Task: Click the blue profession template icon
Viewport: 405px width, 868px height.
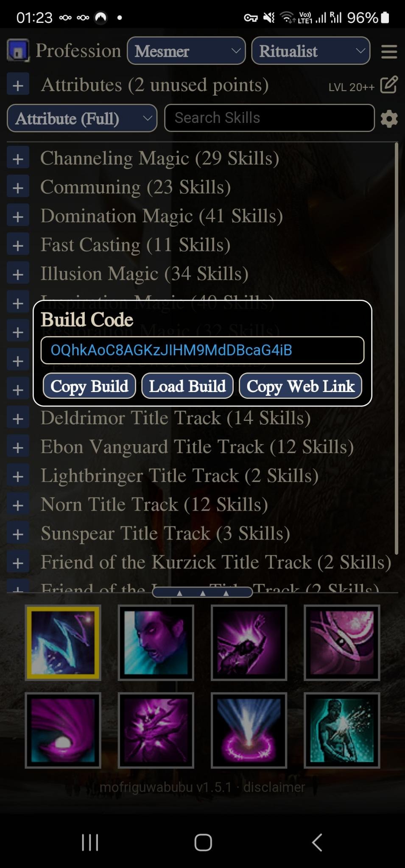Action: [18, 50]
